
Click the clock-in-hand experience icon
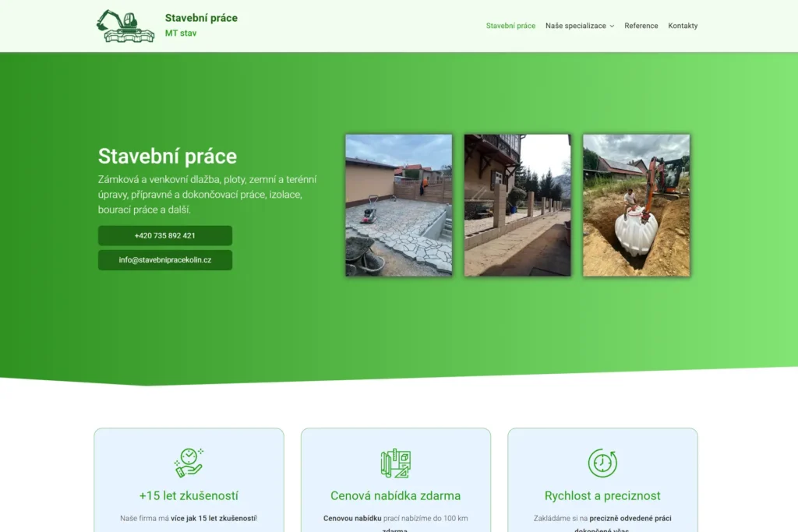pos(189,463)
